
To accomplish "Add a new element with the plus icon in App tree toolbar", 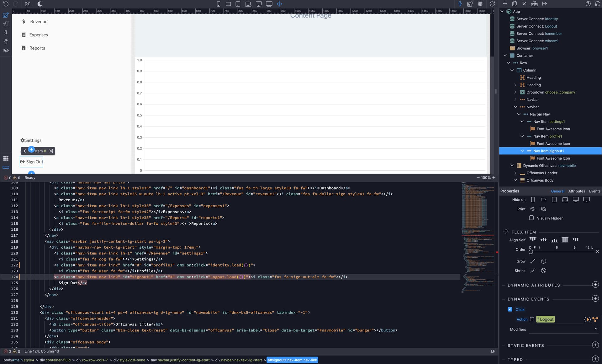I will point(505,4).
